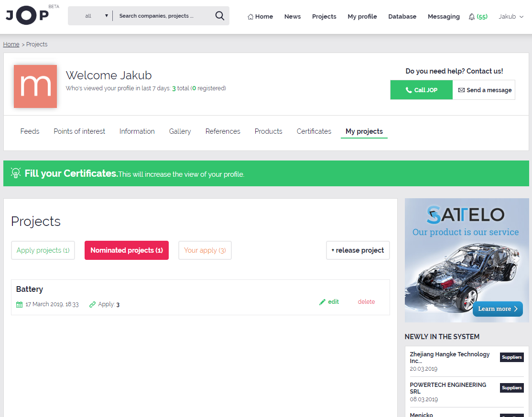Click the Send a message button

(484, 90)
